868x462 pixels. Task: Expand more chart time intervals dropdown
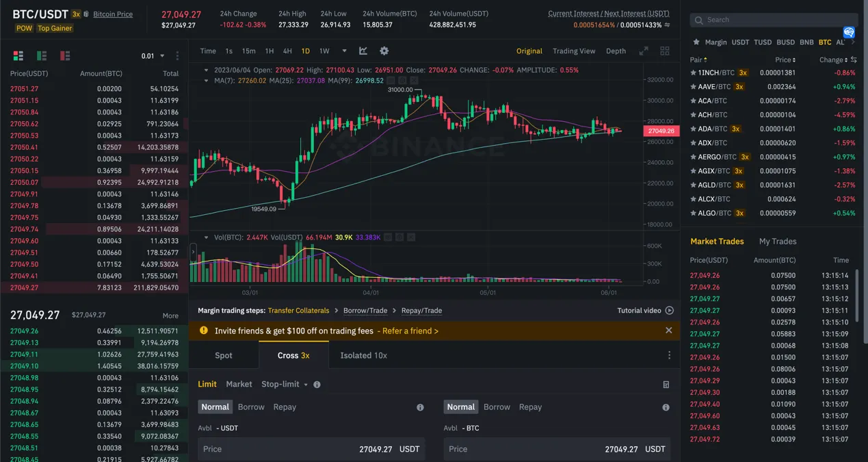[x=344, y=51]
